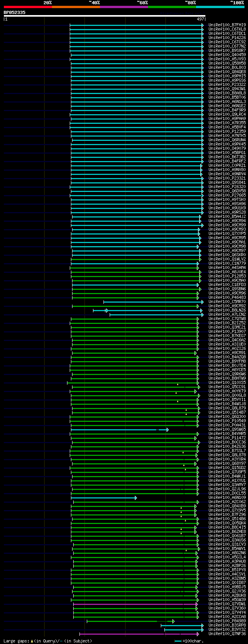Select the UniRef100_C1N779 label
Screen dimensions: 248x644
pos(227,263)
